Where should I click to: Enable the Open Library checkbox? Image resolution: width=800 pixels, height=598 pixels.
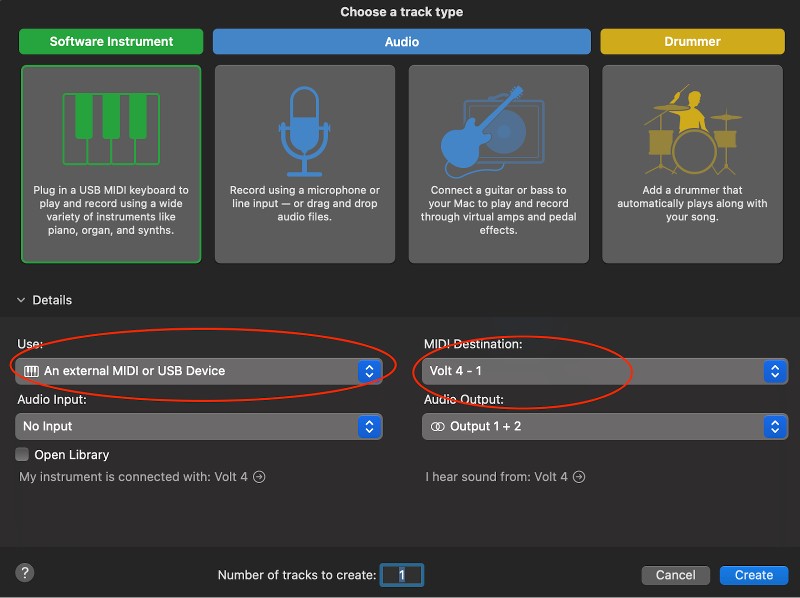coord(22,454)
